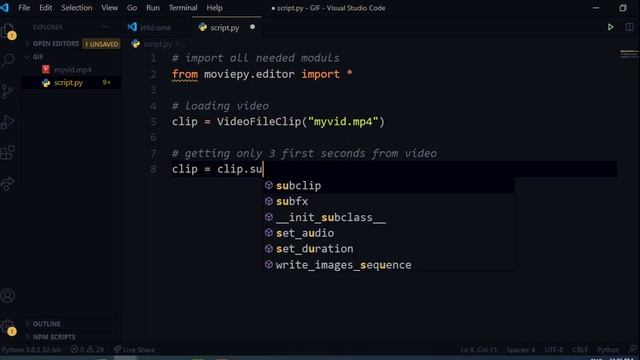Screen dimensions: 640x360
Task: Click the subfx suggestion icon
Action: 269,201
